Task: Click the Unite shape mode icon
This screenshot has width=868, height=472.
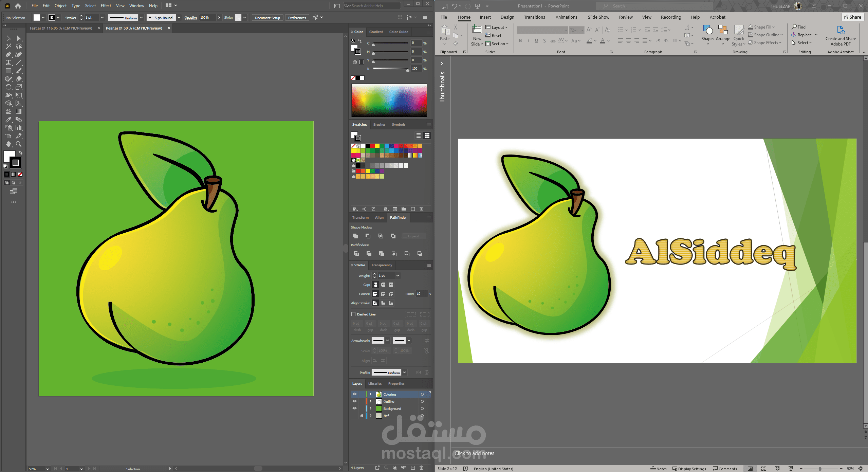Action: [x=355, y=236]
